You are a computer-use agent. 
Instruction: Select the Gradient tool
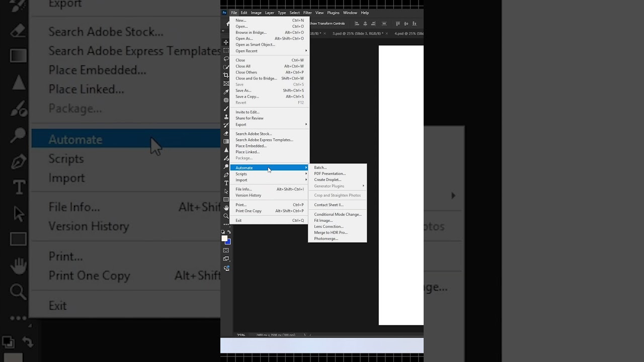click(x=226, y=142)
